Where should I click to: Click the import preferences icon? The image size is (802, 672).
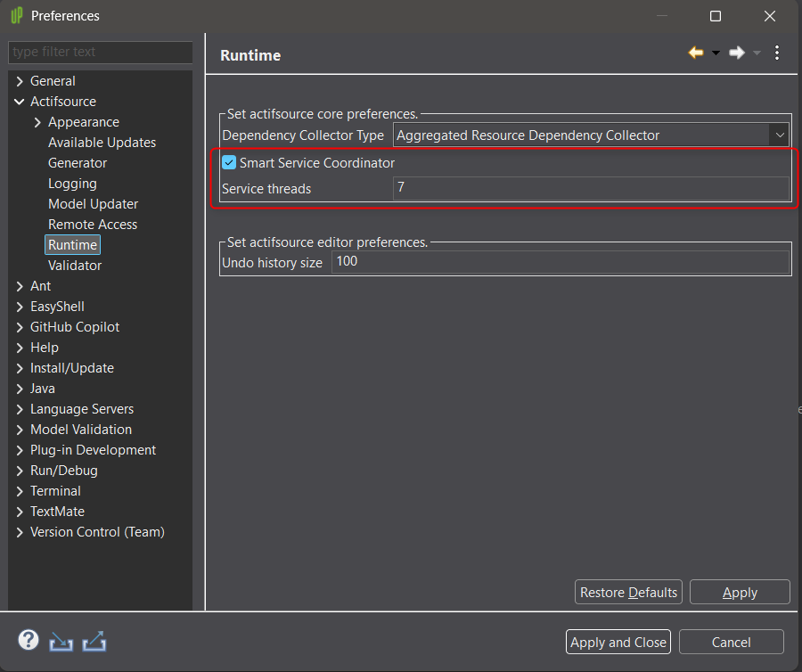[x=61, y=640]
